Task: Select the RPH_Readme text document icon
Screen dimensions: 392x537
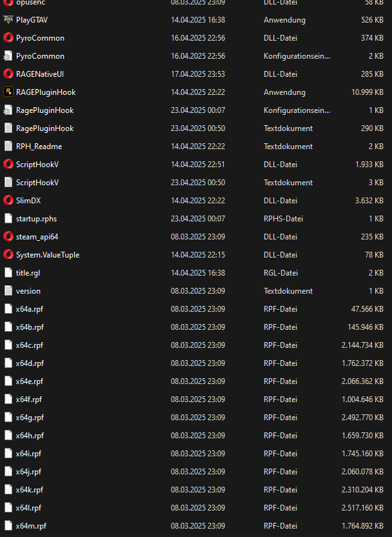Action: (8, 147)
